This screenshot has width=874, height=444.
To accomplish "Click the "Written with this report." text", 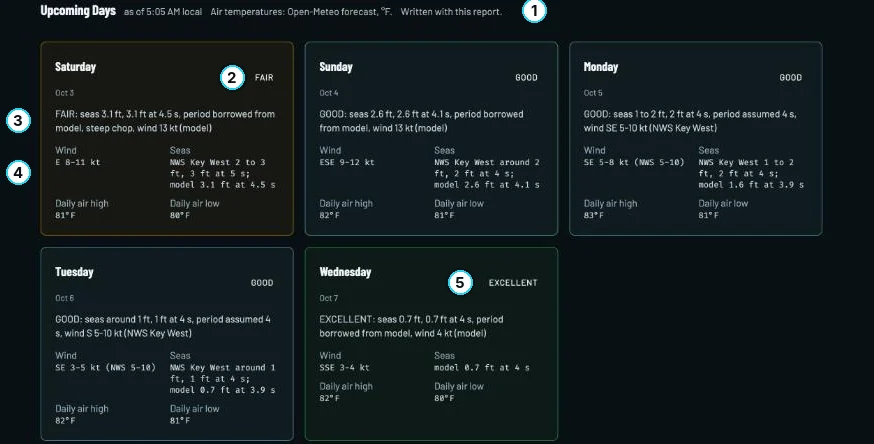I will [x=451, y=12].
